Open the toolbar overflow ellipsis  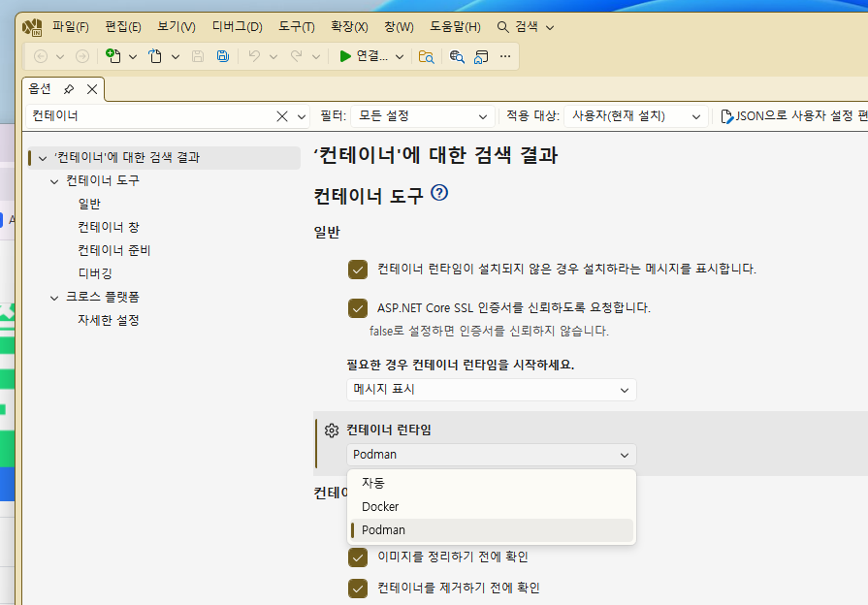(x=505, y=56)
